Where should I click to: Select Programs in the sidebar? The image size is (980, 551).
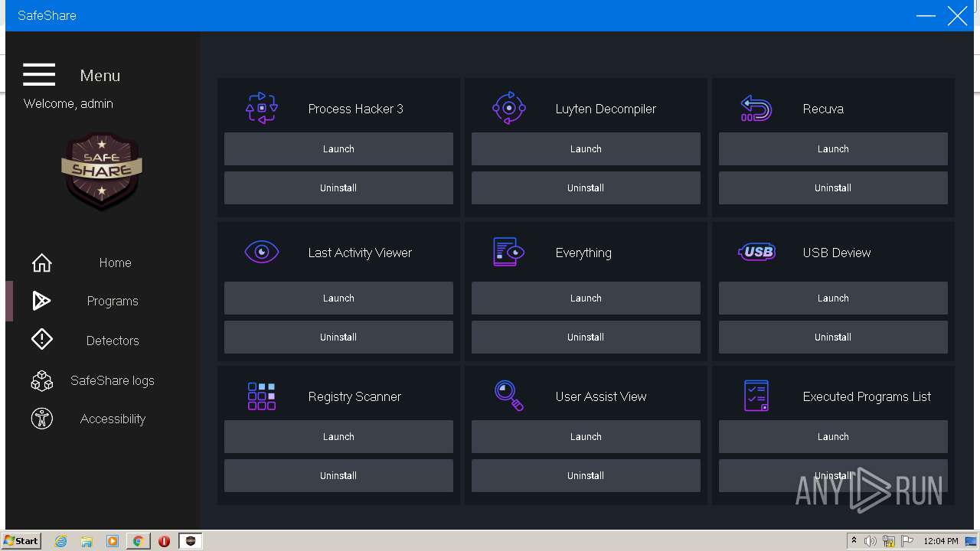(113, 301)
